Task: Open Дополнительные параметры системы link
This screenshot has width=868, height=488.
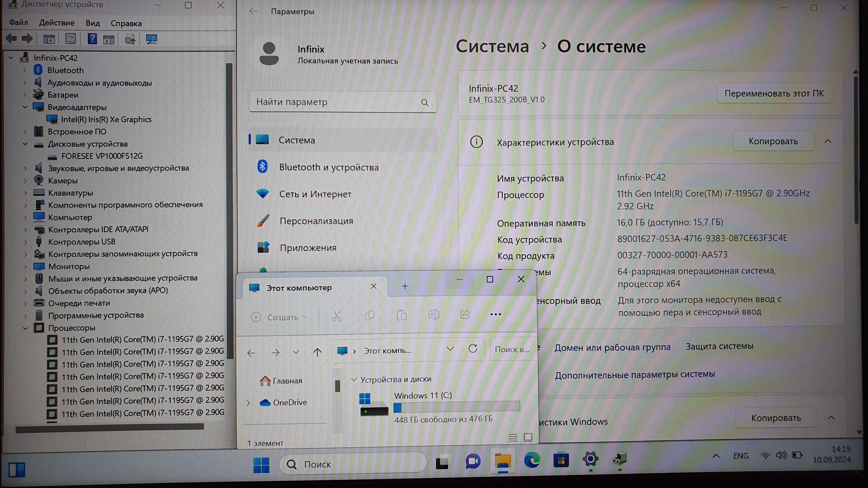Action: pyautogui.click(x=634, y=374)
